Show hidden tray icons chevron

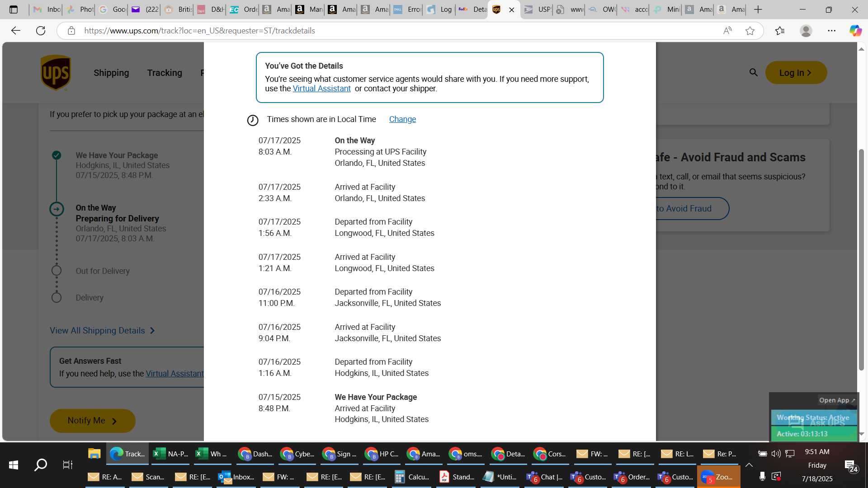tap(749, 465)
